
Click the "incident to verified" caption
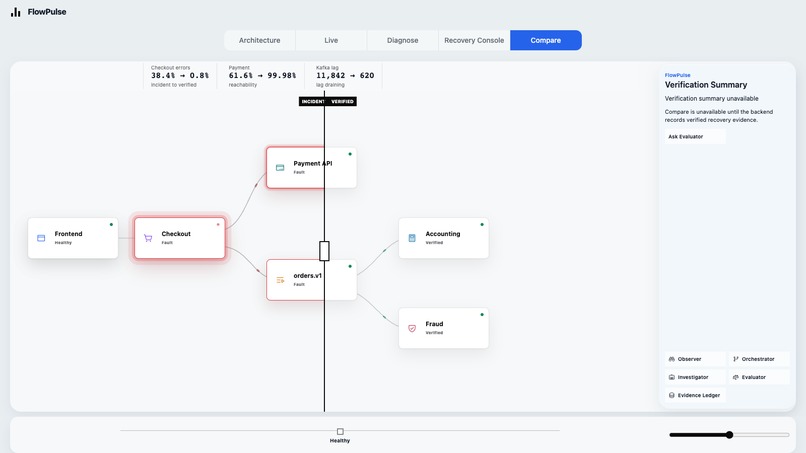[x=174, y=85]
